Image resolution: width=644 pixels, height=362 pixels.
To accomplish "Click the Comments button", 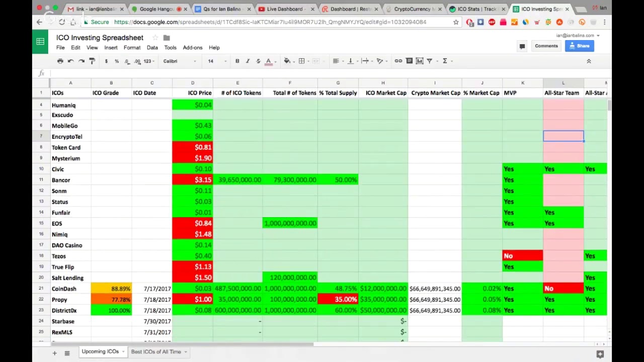I will click(x=546, y=46).
